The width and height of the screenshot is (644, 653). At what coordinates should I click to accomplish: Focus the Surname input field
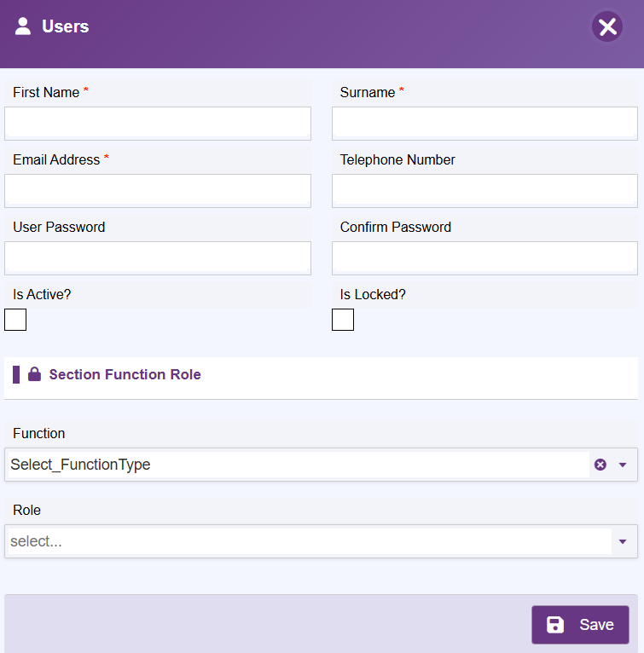(x=484, y=124)
